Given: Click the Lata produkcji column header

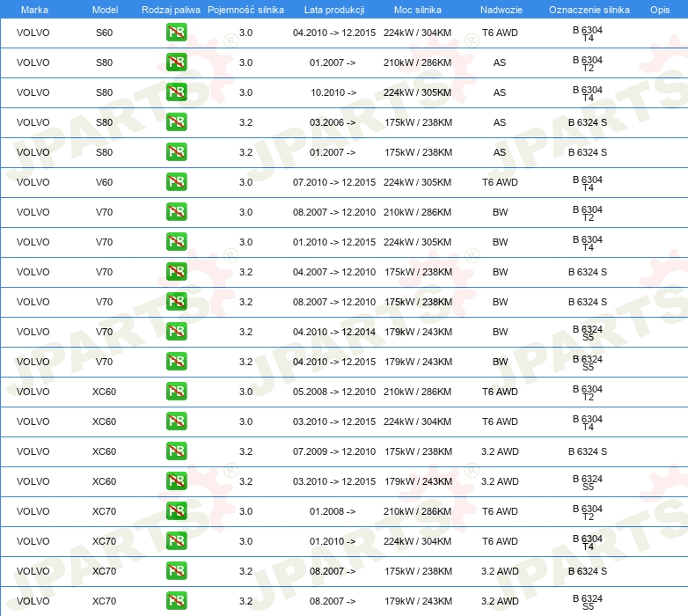Looking at the screenshot, I should [x=334, y=10].
